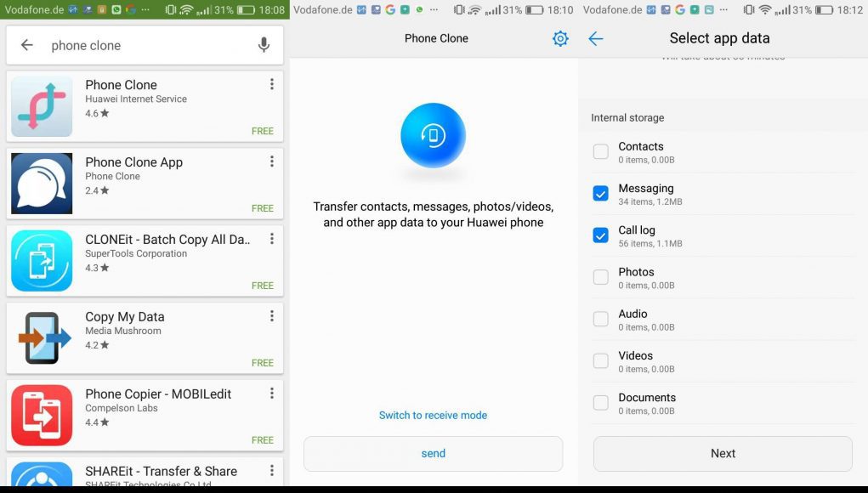Viewport: 868px width, 493px height.
Task: Open the CLONEit app icon
Action: click(42, 261)
